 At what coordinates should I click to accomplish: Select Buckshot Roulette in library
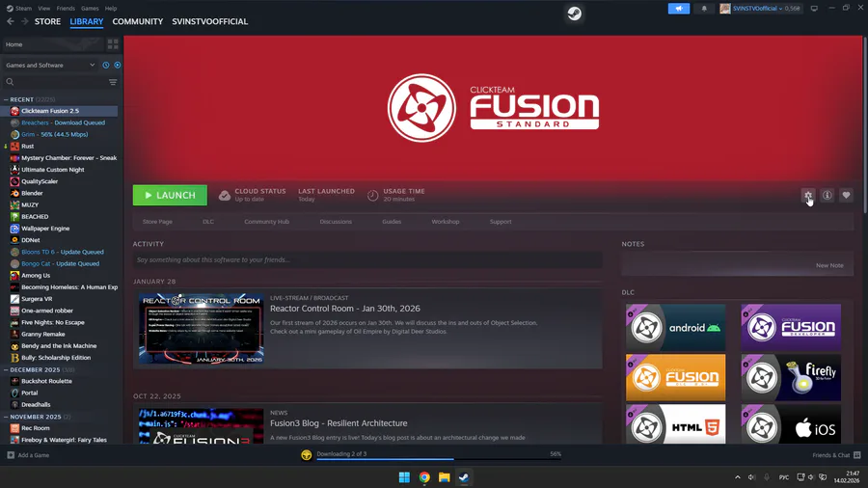click(46, 381)
